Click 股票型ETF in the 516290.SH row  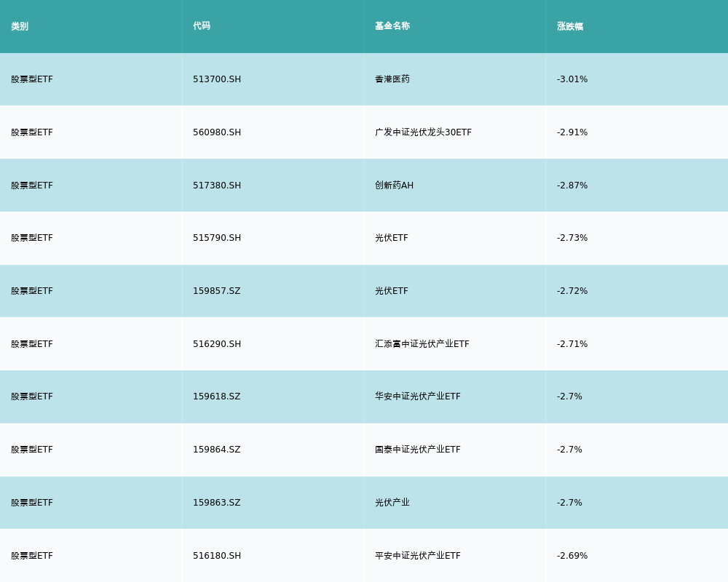click(x=32, y=344)
